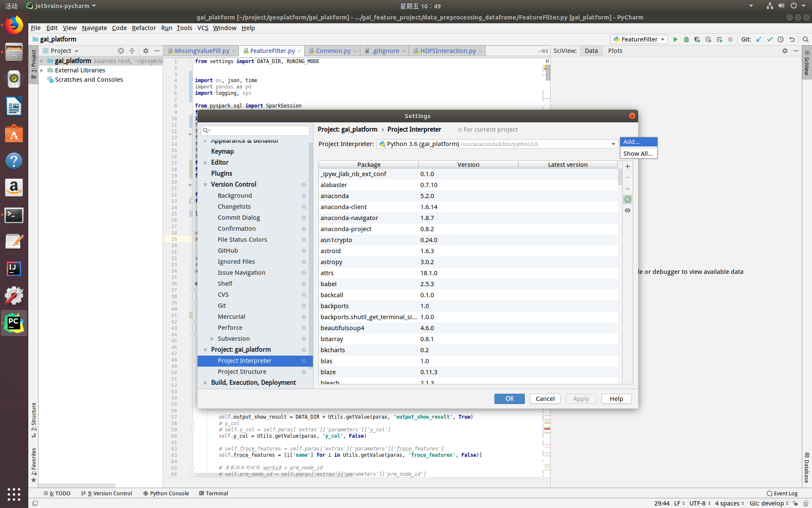Toggle Conda package manager with the green circle

coord(628,199)
